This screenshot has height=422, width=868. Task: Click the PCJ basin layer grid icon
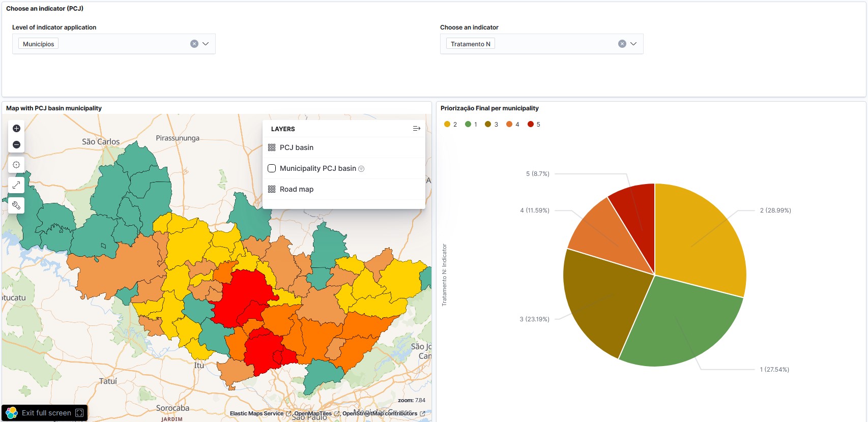(x=272, y=147)
